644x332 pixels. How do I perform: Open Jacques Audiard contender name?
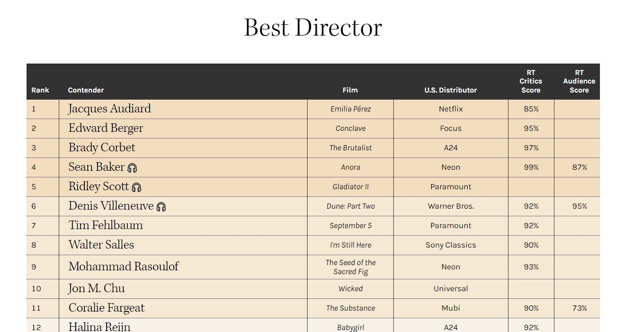coord(109,109)
